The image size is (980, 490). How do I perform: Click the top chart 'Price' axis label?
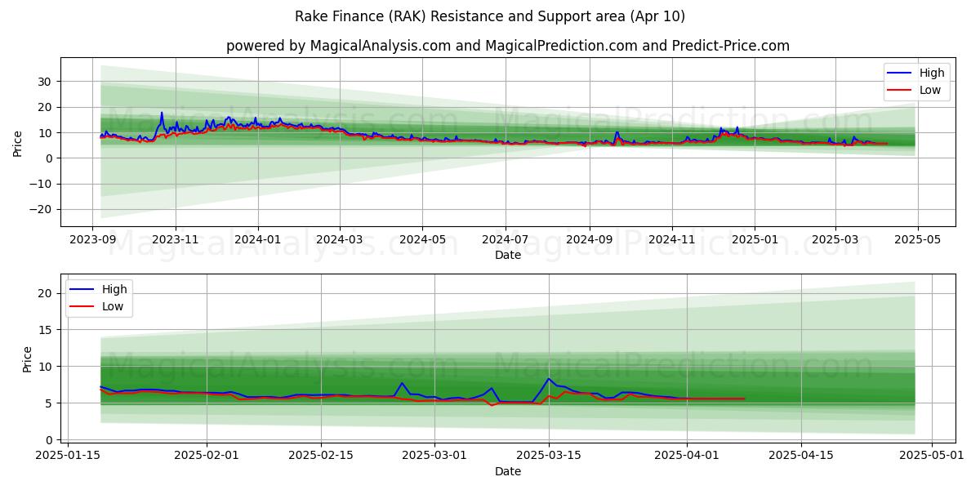[18, 142]
